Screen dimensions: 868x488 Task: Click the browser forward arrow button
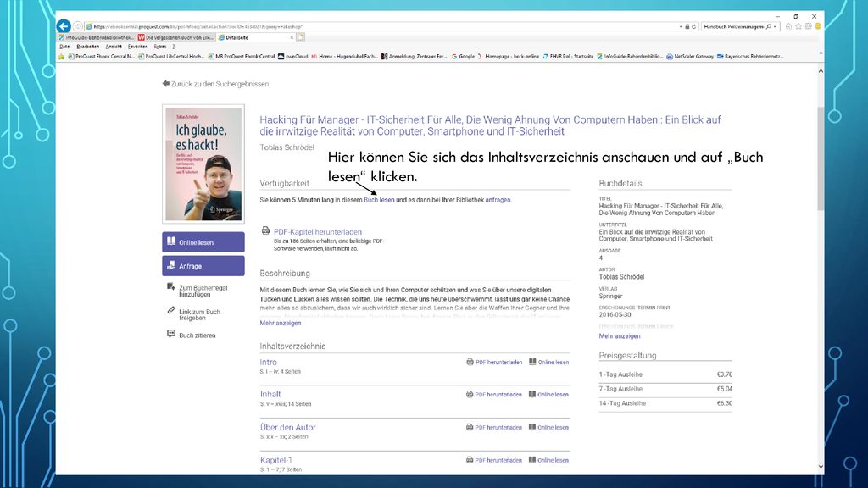[77, 26]
